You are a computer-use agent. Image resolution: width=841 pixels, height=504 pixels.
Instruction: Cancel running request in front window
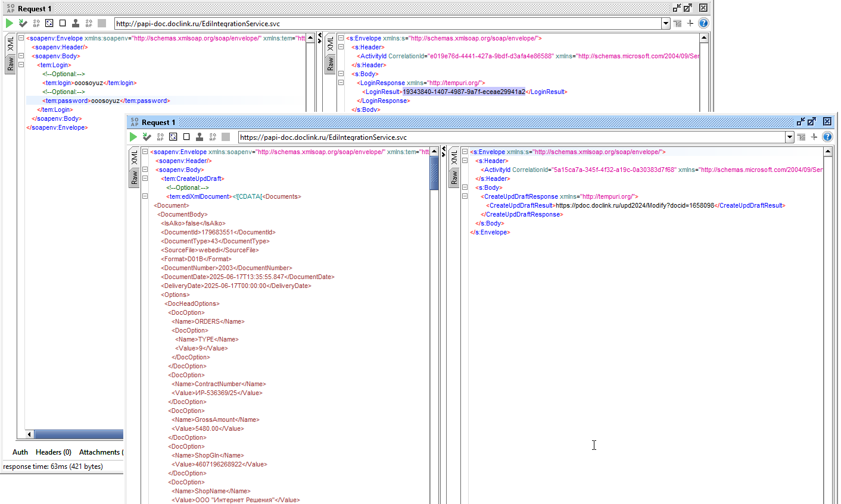[x=226, y=137]
